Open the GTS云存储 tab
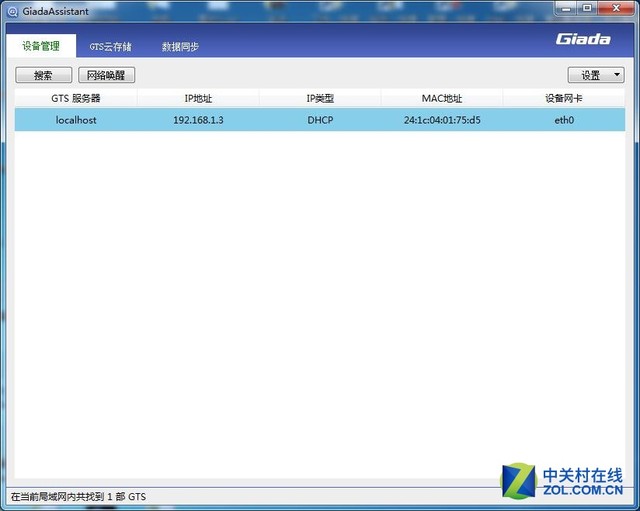The height and width of the screenshot is (511, 640). tap(111, 47)
